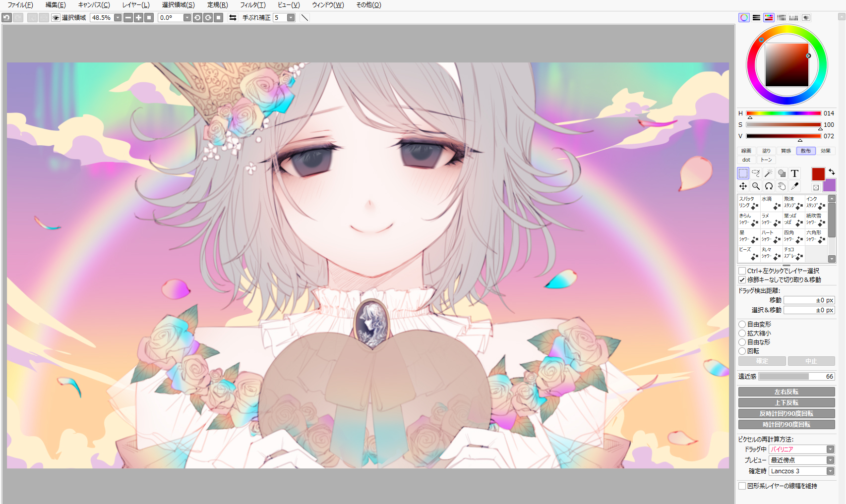Select the 紙吹雪シャワー brush preset
This screenshot has height=504, width=846.
[815, 220]
